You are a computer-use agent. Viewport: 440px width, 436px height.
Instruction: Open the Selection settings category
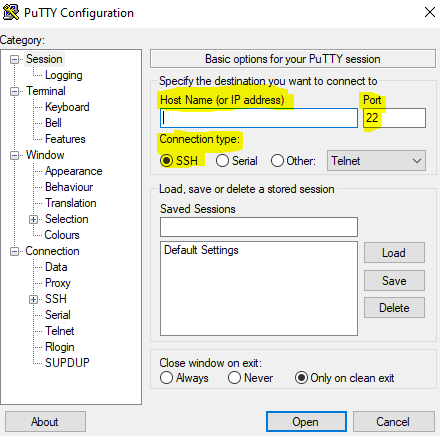(67, 219)
